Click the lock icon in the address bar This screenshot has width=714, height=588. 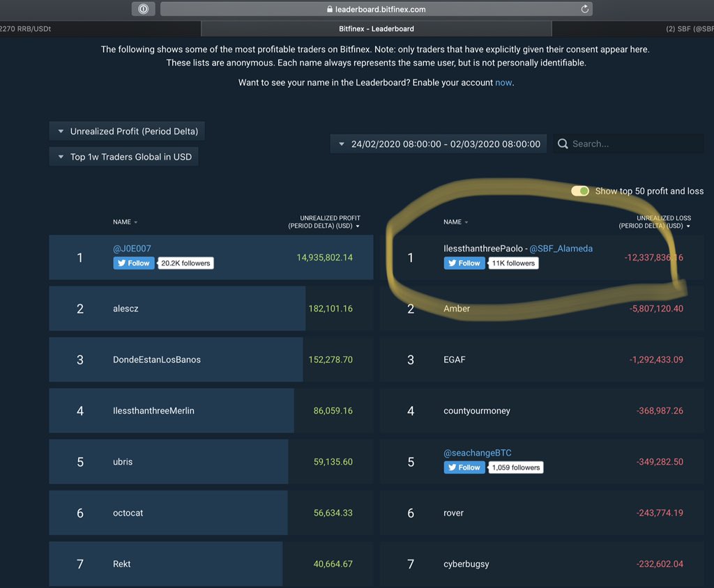pos(330,9)
